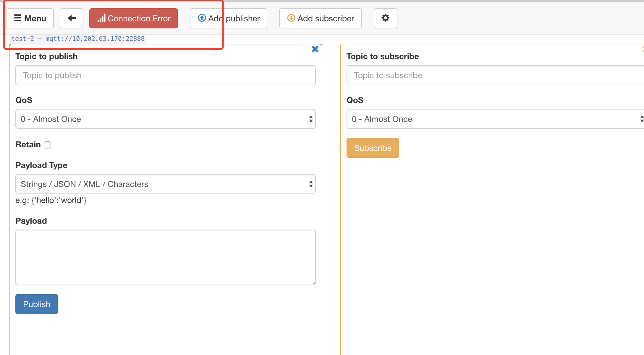644x355 pixels.
Task: Click the back arrow icon
Action: point(71,18)
